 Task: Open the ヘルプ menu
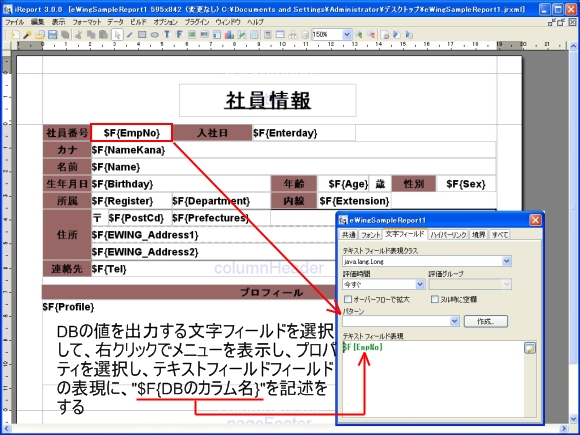[255, 22]
